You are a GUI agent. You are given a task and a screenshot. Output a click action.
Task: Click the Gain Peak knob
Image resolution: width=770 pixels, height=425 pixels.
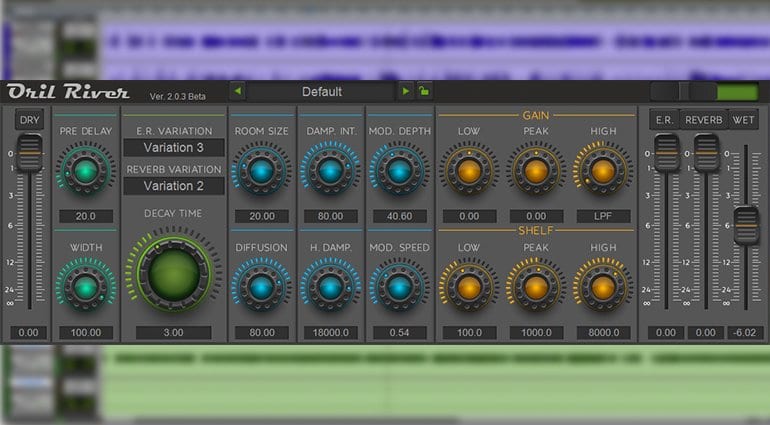[x=536, y=171]
